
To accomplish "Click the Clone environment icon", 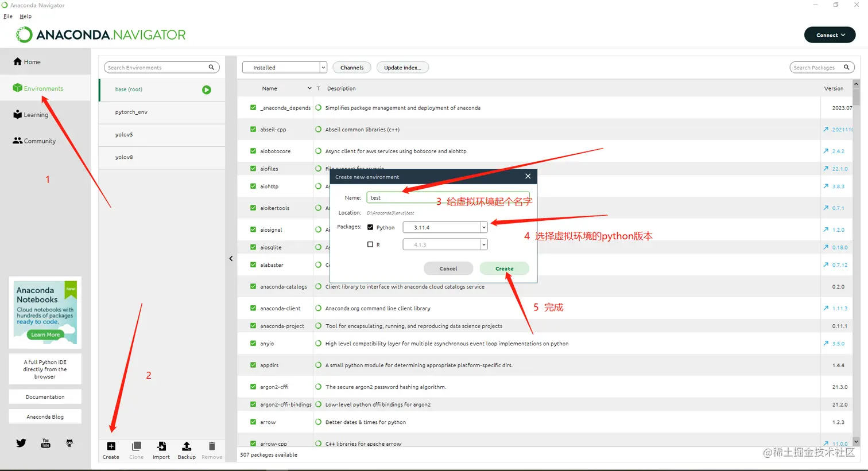I will click(136, 446).
